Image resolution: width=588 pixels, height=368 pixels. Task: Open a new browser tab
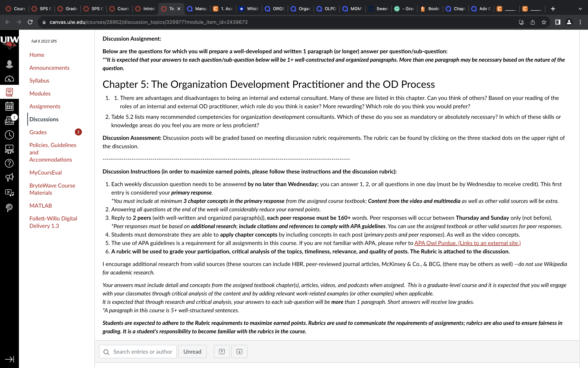tap(553, 9)
